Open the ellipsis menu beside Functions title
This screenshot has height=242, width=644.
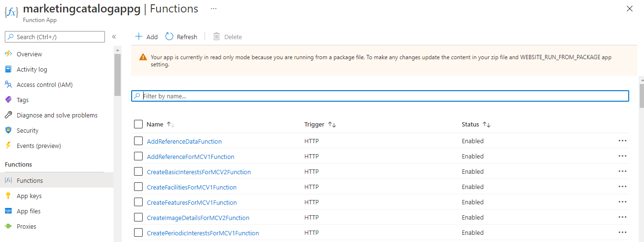213,9
